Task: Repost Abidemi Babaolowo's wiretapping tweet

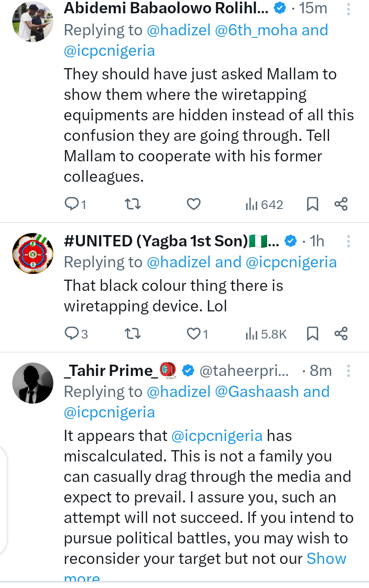Action: coord(132,204)
